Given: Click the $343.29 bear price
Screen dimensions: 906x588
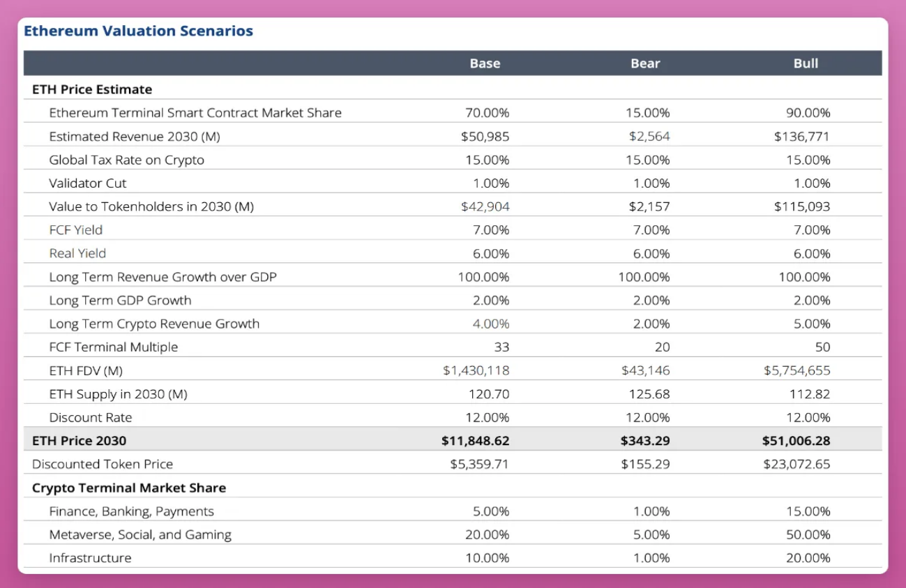Looking at the screenshot, I should 645,441.
